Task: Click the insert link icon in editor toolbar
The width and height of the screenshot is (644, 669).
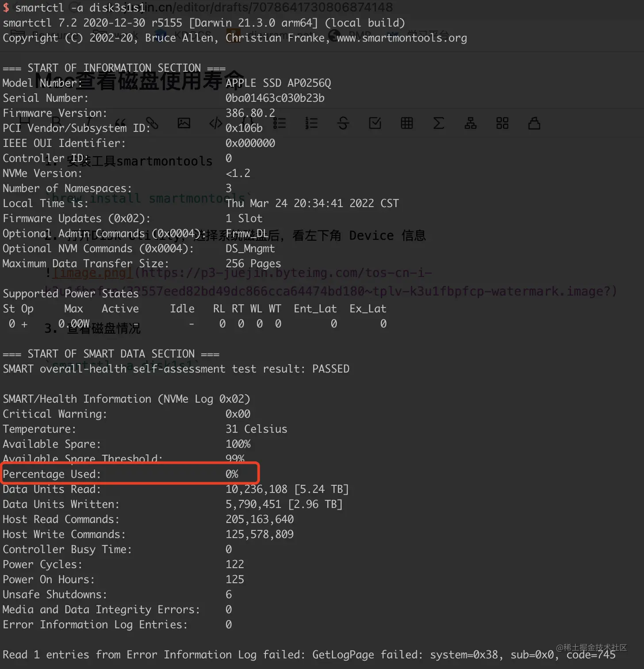Action: [152, 123]
